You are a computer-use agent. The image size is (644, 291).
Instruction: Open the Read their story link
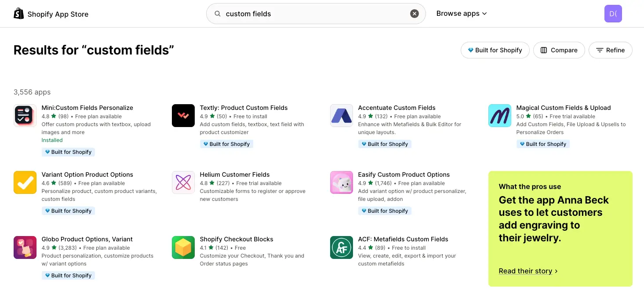(x=525, y=271)
